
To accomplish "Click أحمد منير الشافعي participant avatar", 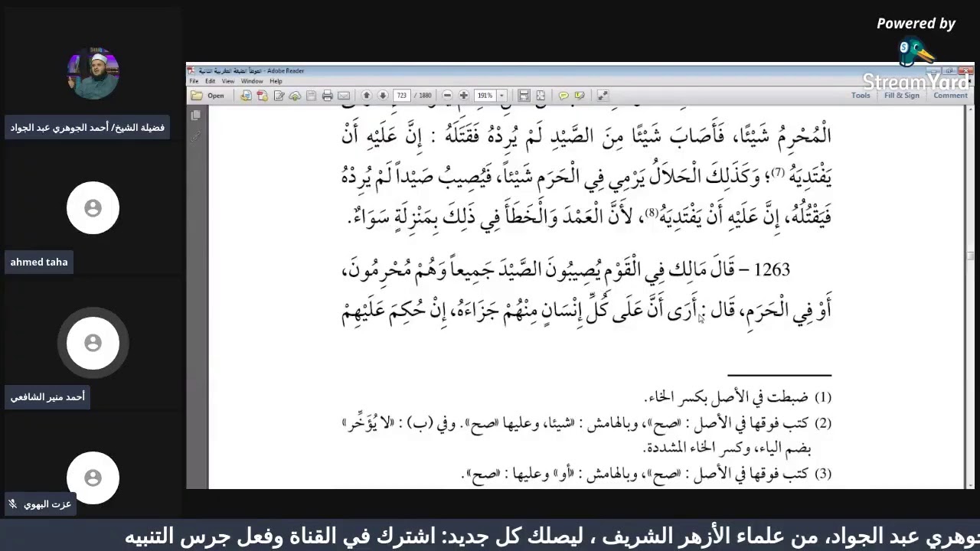I will 93,343.
